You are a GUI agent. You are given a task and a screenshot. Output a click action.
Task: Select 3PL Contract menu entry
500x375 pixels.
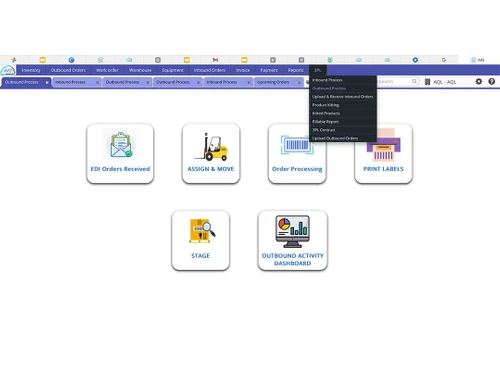(343, 130)
